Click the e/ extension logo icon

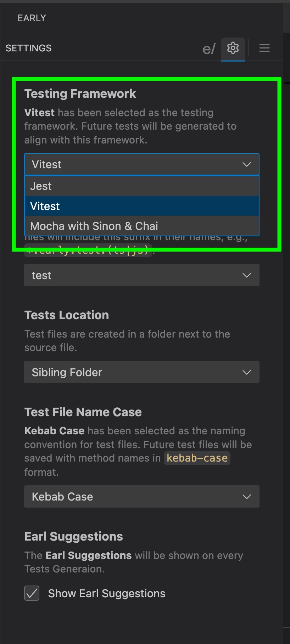[x=210, y=48]
